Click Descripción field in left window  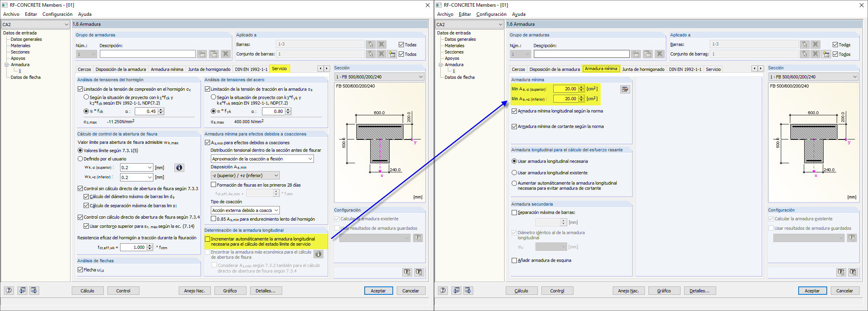click(147, 54)
